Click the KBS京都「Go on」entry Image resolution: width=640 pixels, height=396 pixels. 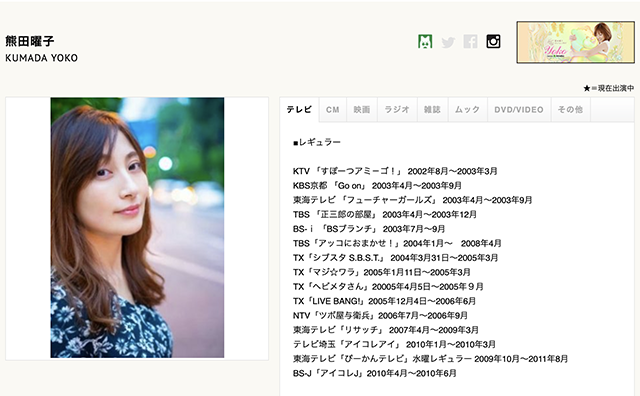(377, 186)
